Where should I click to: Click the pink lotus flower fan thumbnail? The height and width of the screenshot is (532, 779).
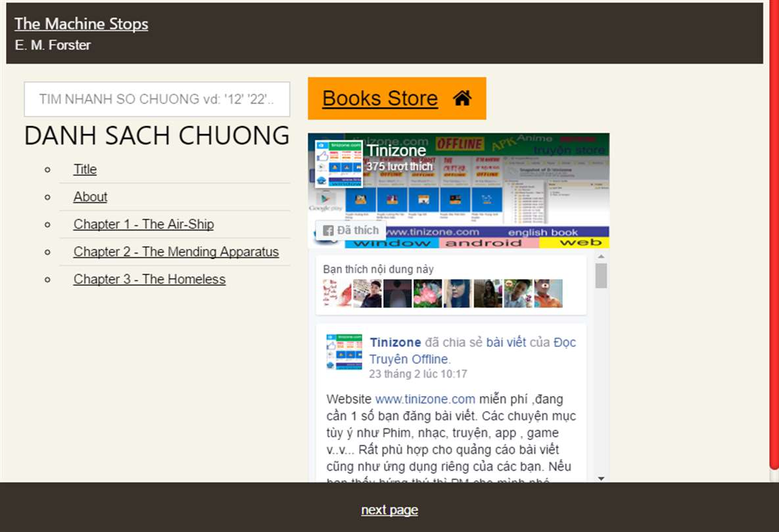click(427, 294)
